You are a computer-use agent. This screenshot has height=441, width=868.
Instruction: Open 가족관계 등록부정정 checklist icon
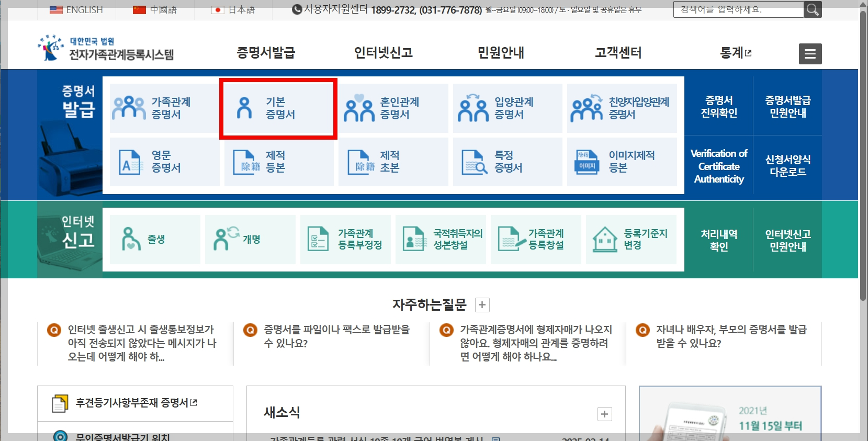pos(318,239)
